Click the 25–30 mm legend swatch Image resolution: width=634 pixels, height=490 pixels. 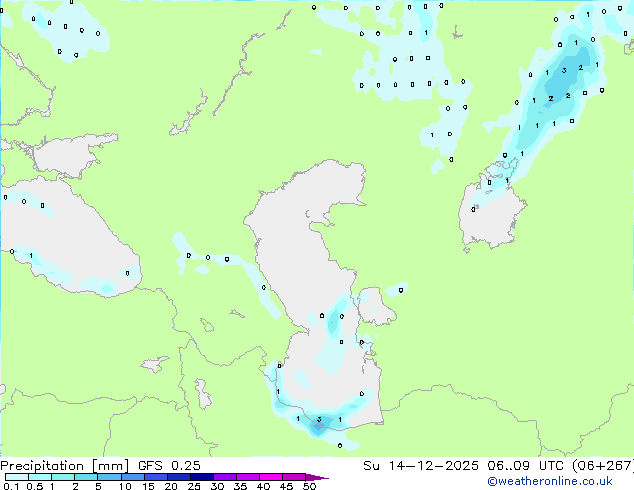[x=202, y=477]
